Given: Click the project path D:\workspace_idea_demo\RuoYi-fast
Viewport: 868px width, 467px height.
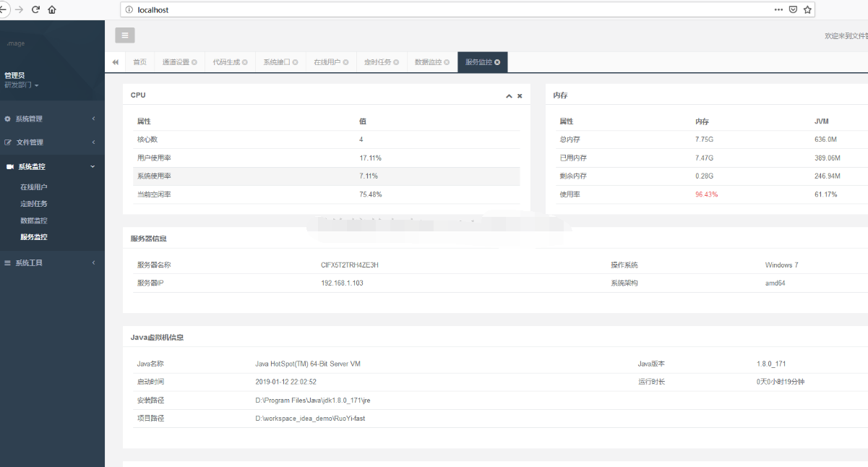Looking at the screenshot, I should 311,418.
